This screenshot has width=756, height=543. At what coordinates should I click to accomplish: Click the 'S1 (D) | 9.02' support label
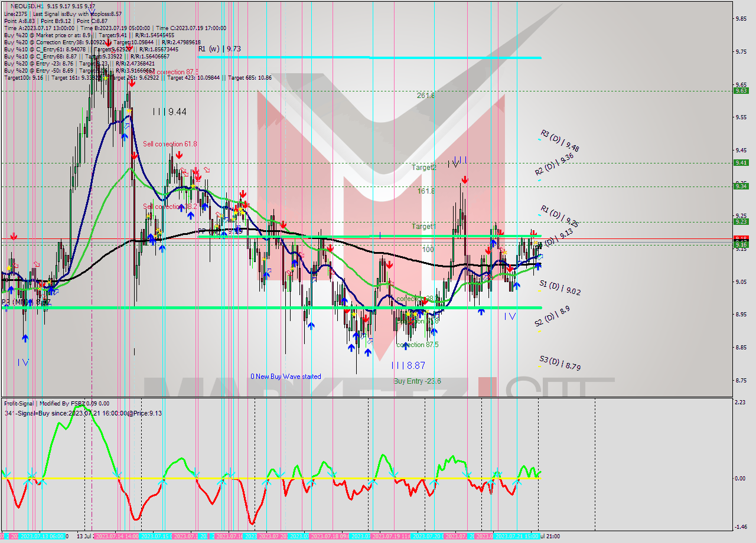(x=560, y=288)
